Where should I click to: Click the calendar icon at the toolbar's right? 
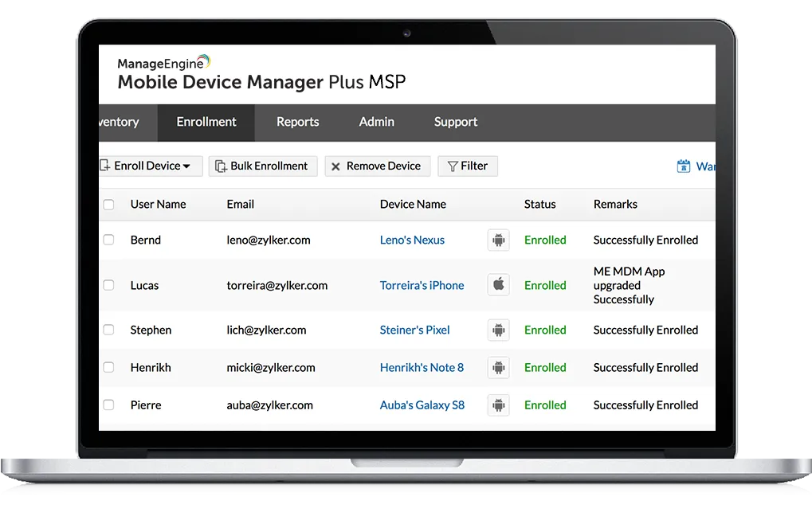684,166
